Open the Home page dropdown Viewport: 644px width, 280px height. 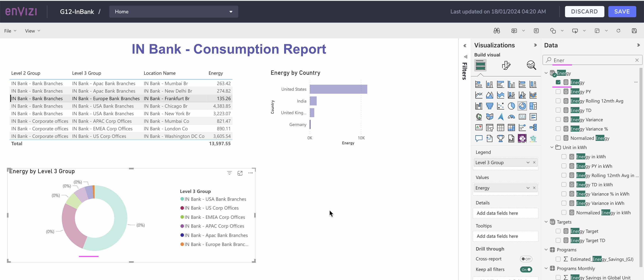[173, 12]
